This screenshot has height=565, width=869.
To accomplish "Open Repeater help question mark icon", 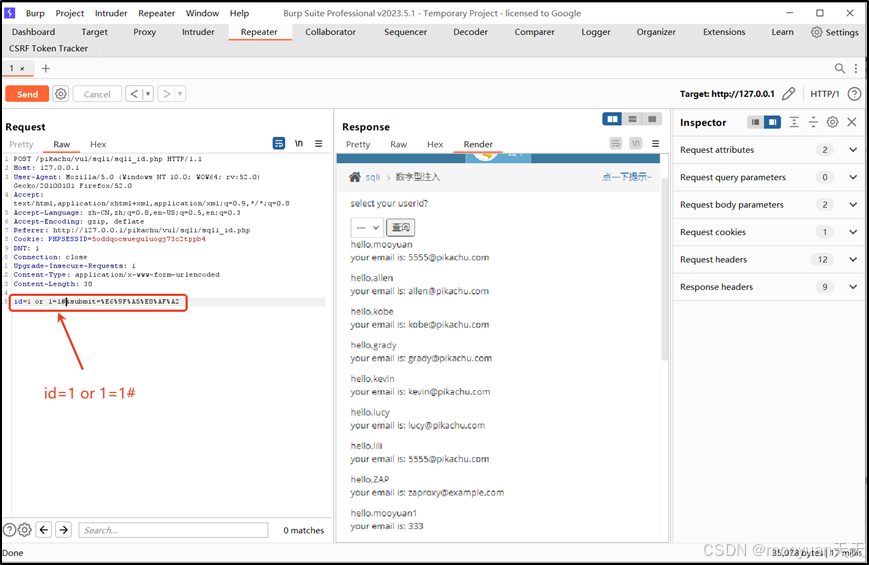I will [x=855, y=94].
